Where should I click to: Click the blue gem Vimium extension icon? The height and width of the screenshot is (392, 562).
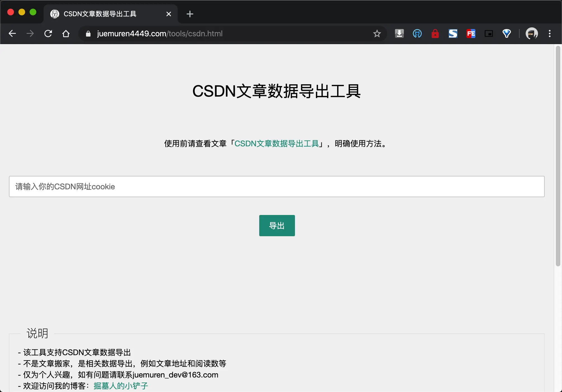click(507, 34)
